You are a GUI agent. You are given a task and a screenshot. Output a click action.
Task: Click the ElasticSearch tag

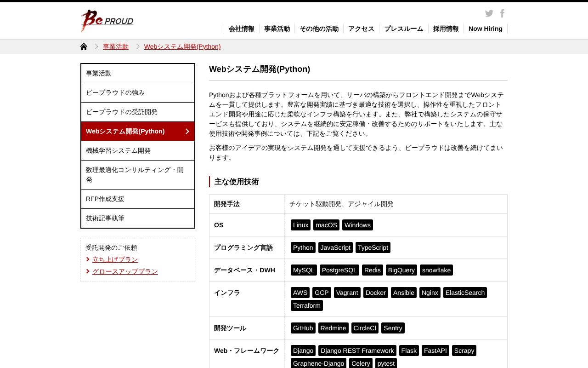(x=465, y=293)
